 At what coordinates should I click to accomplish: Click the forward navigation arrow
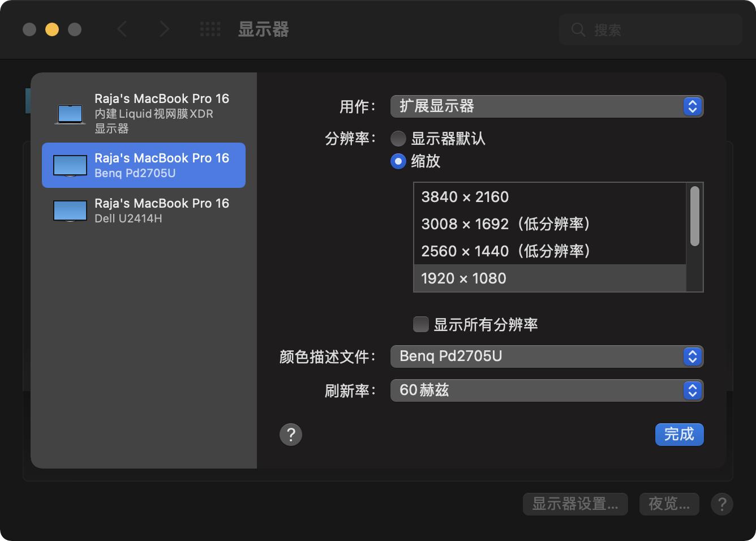(x=164, y=29)
